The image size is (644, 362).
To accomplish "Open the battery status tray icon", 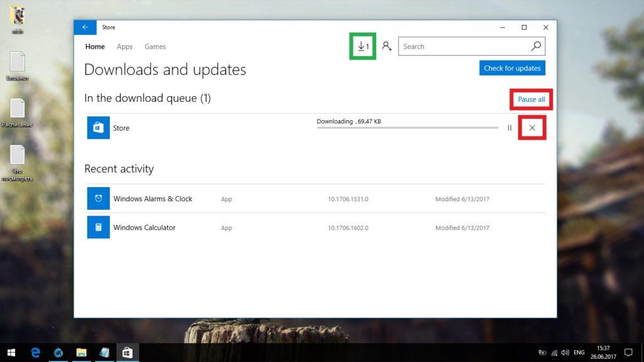I will click(x=542, y=353).
